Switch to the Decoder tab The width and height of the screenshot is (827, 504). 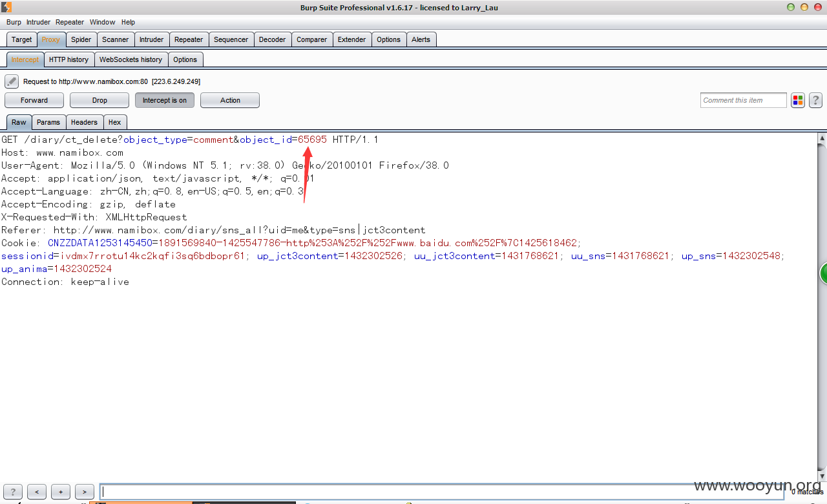pos(273,39)
